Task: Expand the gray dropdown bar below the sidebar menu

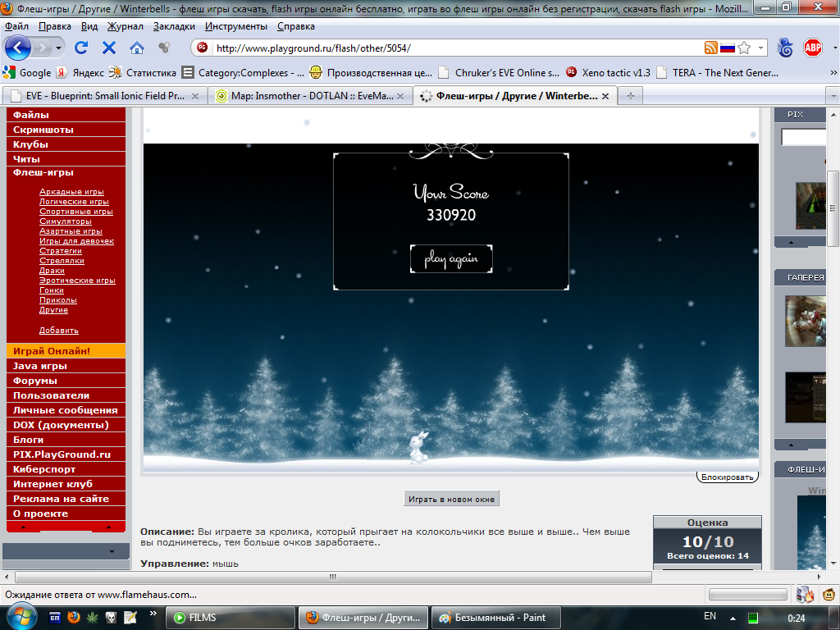Action: coord(66,550)
